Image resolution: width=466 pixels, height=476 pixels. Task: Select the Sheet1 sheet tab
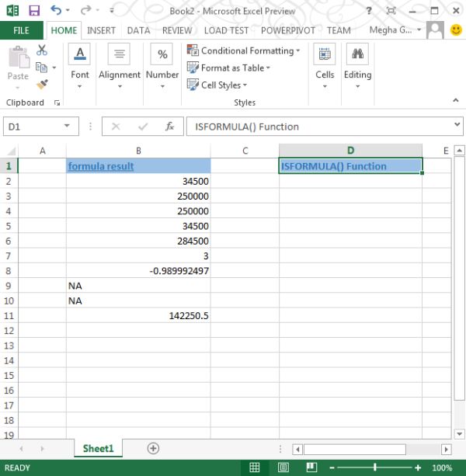(x=98, y=448)
